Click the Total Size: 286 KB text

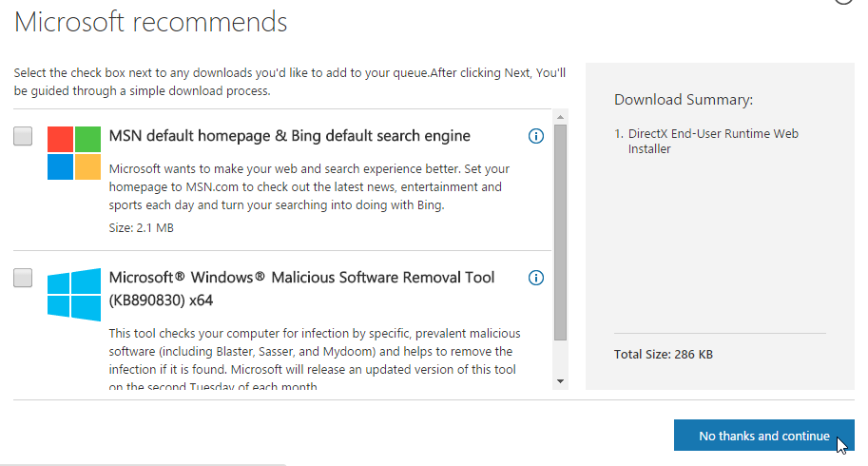coord(664,355)
